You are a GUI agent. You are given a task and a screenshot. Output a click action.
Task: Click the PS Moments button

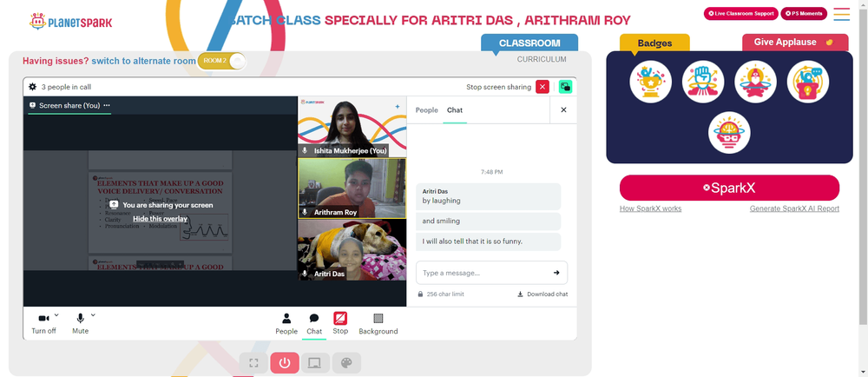[x=803, y=13]
